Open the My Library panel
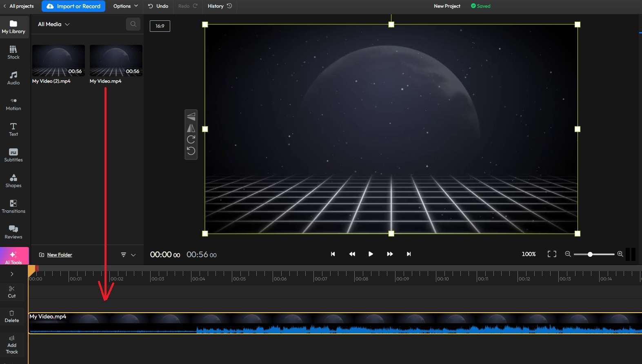The image size is (642, 364). (x=14, y=27)
